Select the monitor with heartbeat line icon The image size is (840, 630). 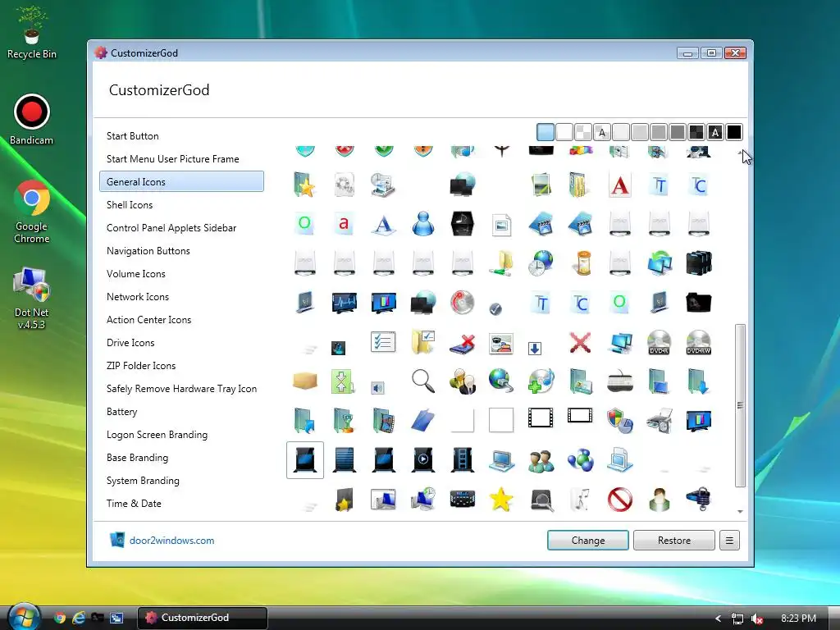pyautogui.click(x=344, y=303)
